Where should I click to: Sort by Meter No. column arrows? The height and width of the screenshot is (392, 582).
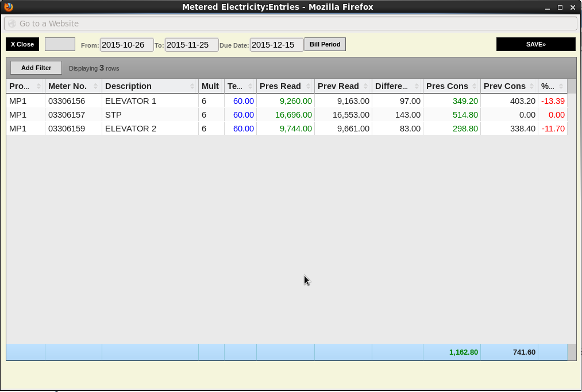pos(96,86)
